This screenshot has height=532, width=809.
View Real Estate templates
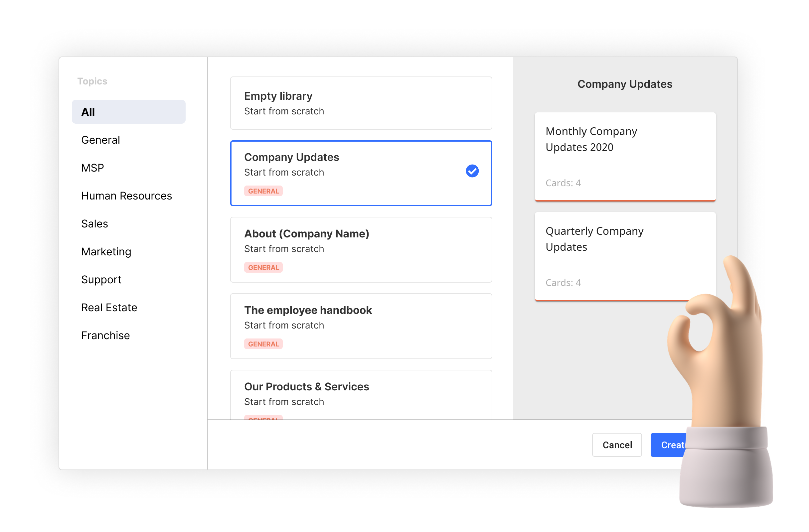click(109, 308)
